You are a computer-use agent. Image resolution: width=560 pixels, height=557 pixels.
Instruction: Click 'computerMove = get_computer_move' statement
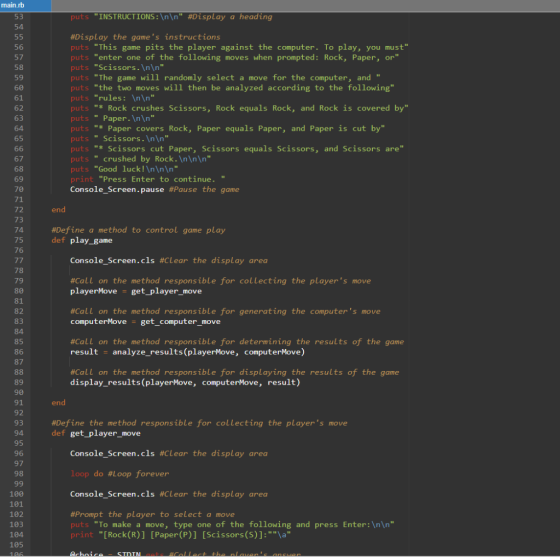point(145,322)
